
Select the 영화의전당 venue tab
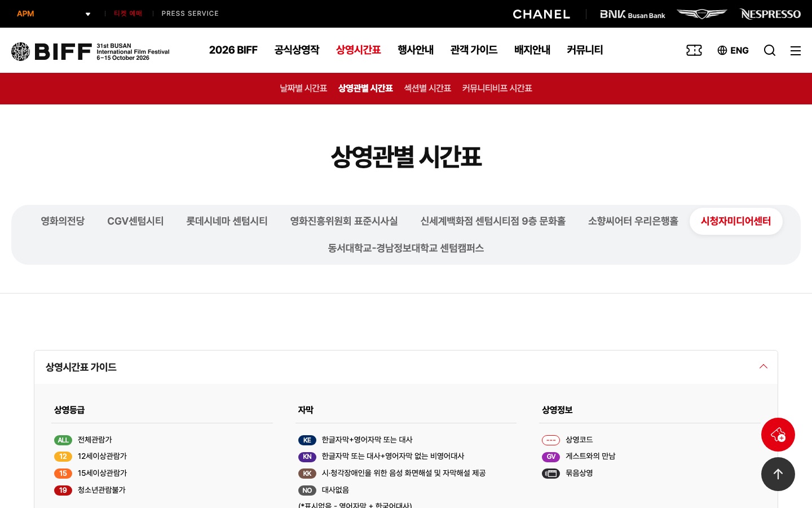63,221
